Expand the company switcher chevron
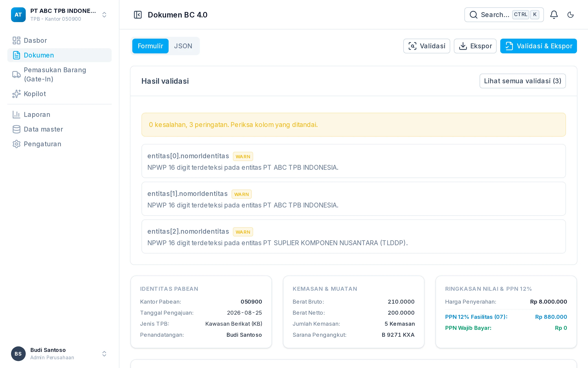This screenshot has width=588, height=368. [x=104, y=14]
